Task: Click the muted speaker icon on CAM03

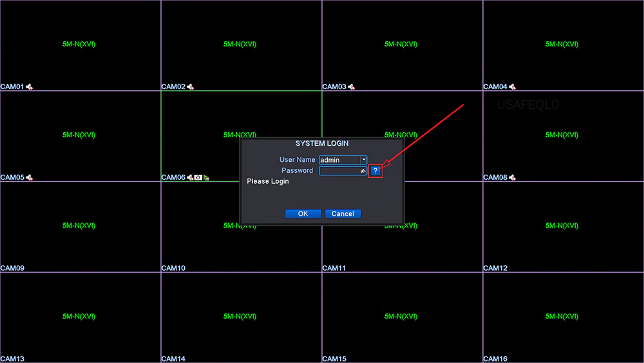Action: [352, 87]
